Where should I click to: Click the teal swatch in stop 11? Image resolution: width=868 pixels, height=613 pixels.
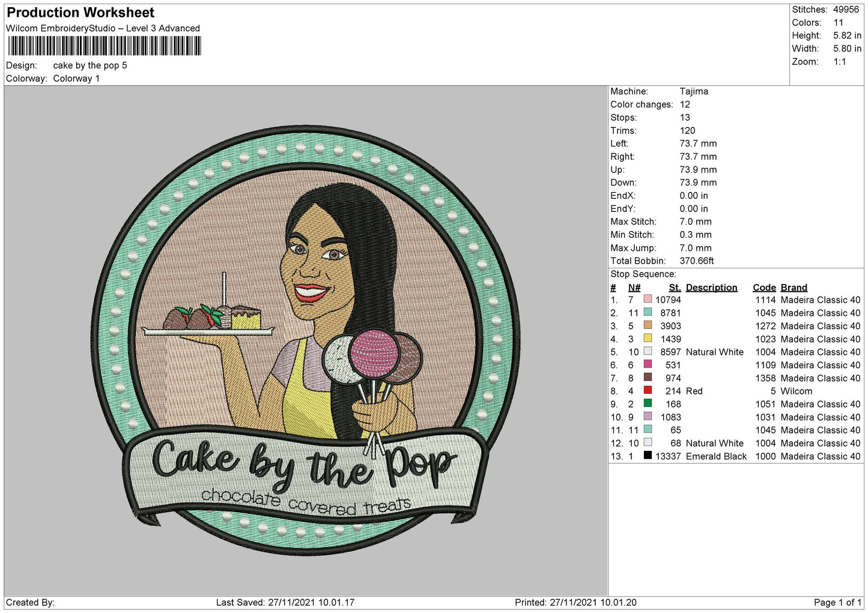[648, 429]
